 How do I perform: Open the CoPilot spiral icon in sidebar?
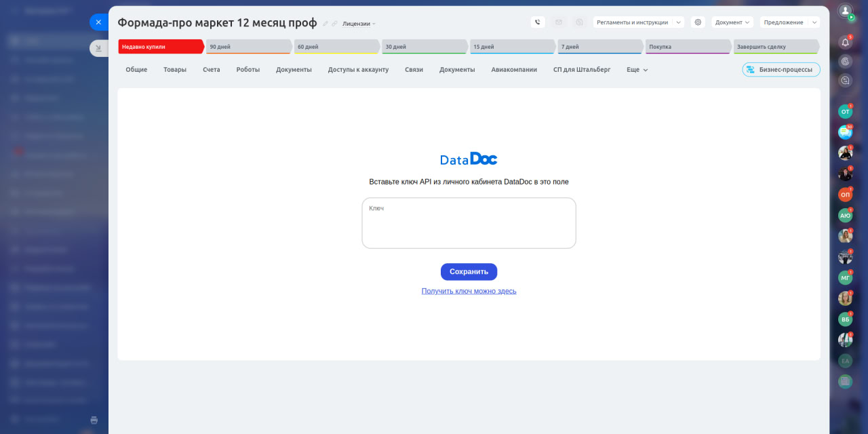tap(845, 61)
